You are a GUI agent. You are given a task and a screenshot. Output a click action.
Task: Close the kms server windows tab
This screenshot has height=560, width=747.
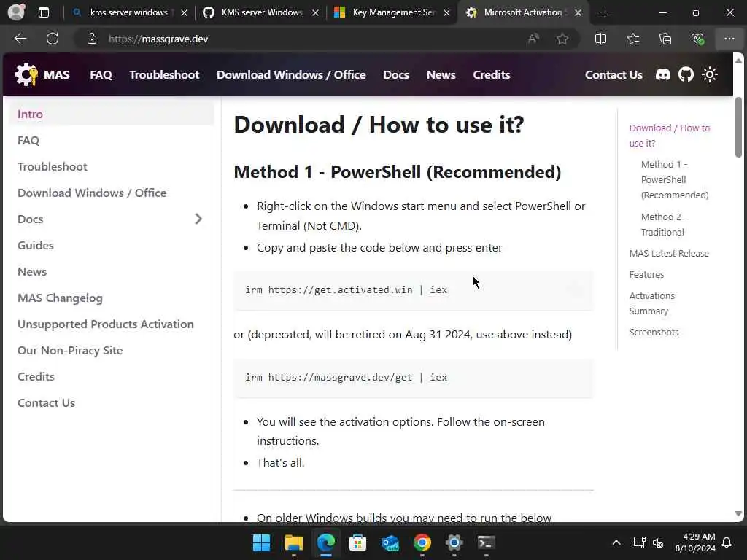(x=185, y=13)
